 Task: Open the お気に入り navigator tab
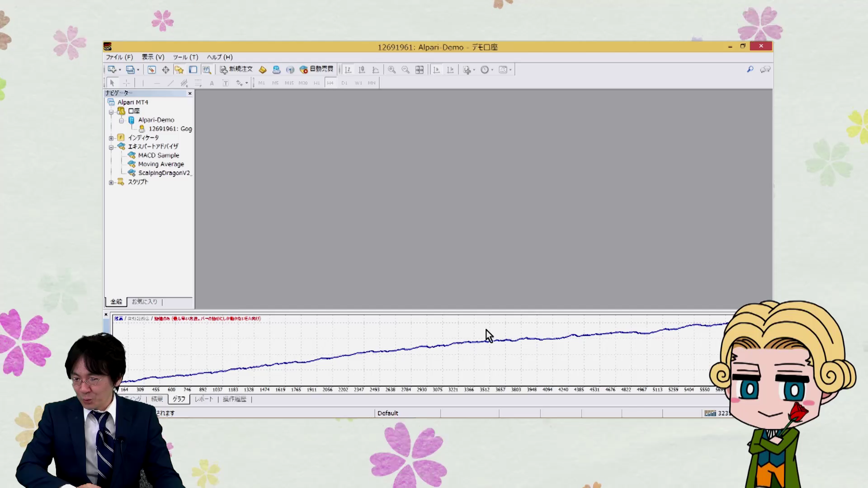tap(144, 302)
